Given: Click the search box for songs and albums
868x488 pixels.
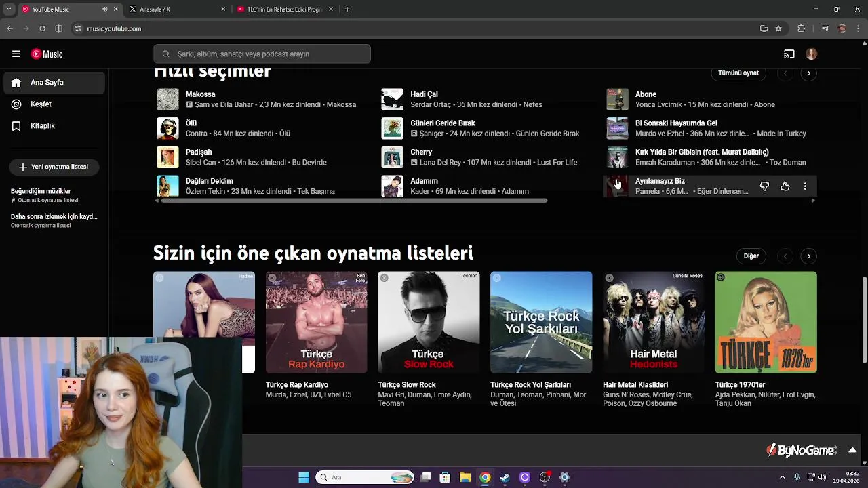Looking at the screenshot, I should click(262, 54).
